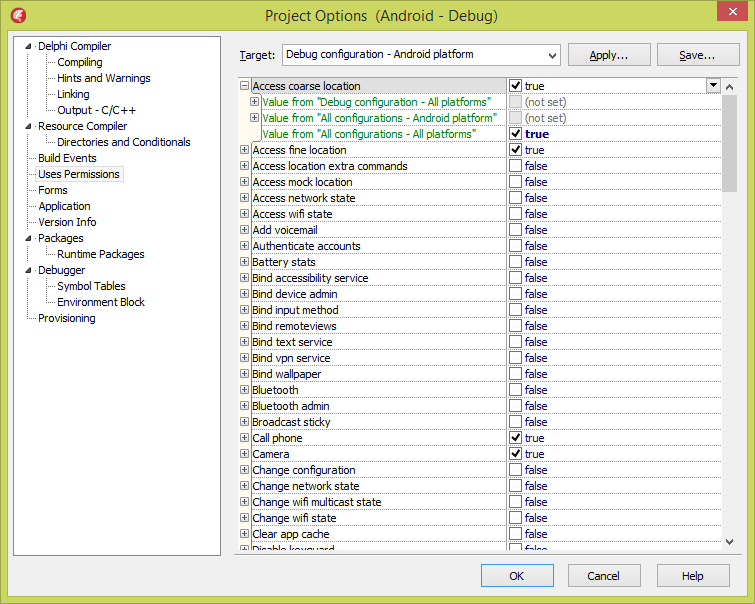The height and width of the screenshot is (604, 755).
Task: Enable the Change wifi state checkbox
Action: coord(515,518)
